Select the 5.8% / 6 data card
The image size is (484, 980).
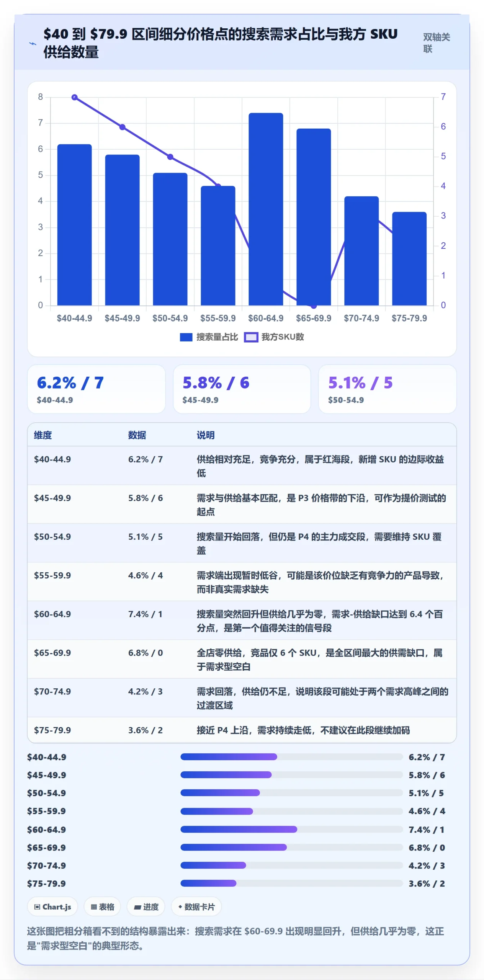coord(242,389)
